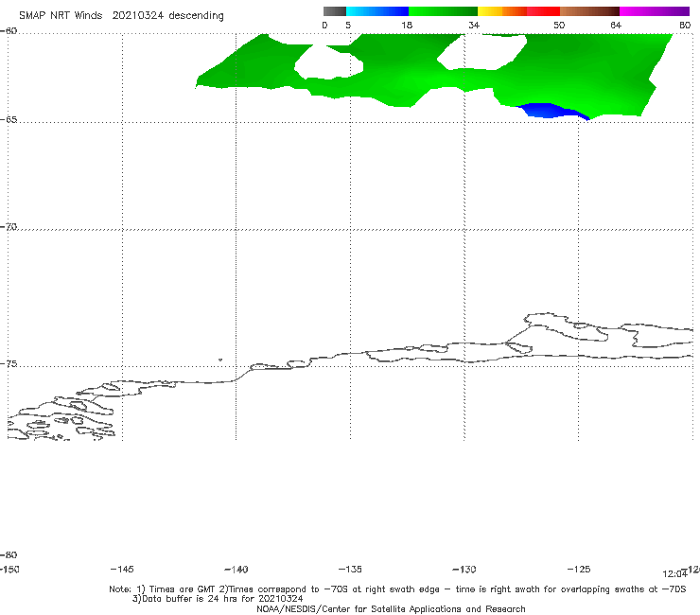Click the swath time '12:04'
Screen dimensions: 700x615
674,574
